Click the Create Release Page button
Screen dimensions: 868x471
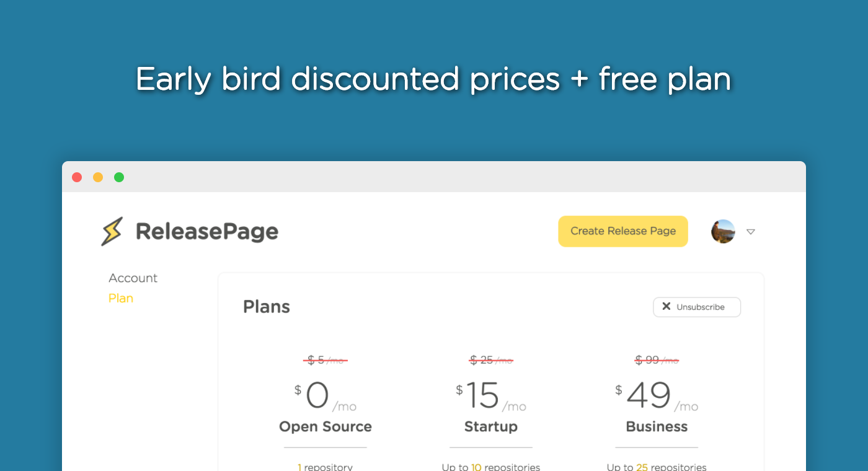click(623, 231)
